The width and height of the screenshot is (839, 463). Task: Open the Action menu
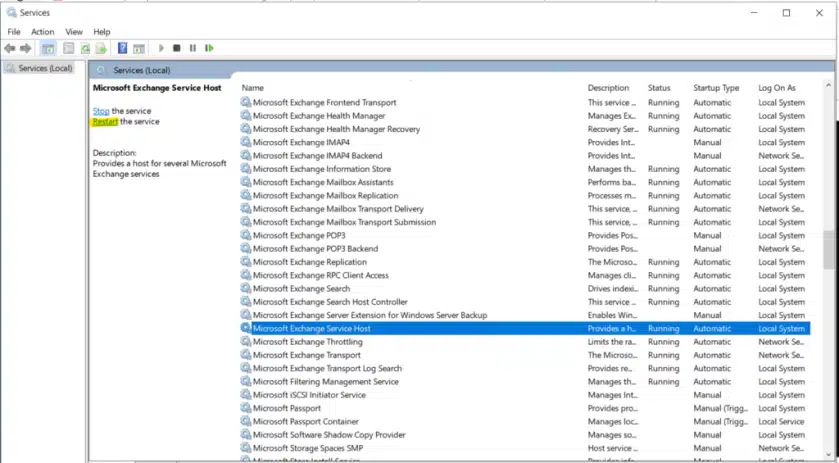coord(42,32)
